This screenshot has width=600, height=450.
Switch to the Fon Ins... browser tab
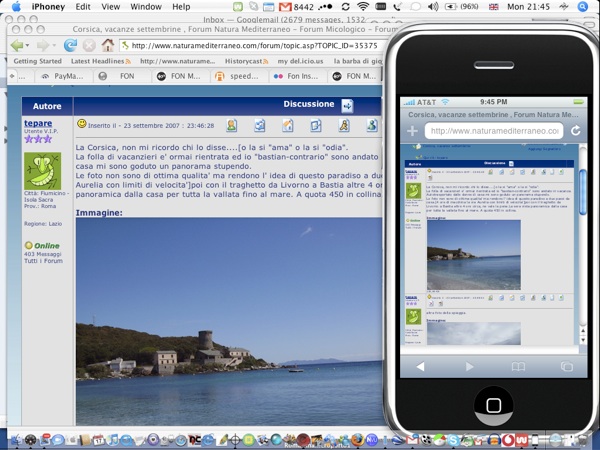pyautogui.click(x=302, y=75)
